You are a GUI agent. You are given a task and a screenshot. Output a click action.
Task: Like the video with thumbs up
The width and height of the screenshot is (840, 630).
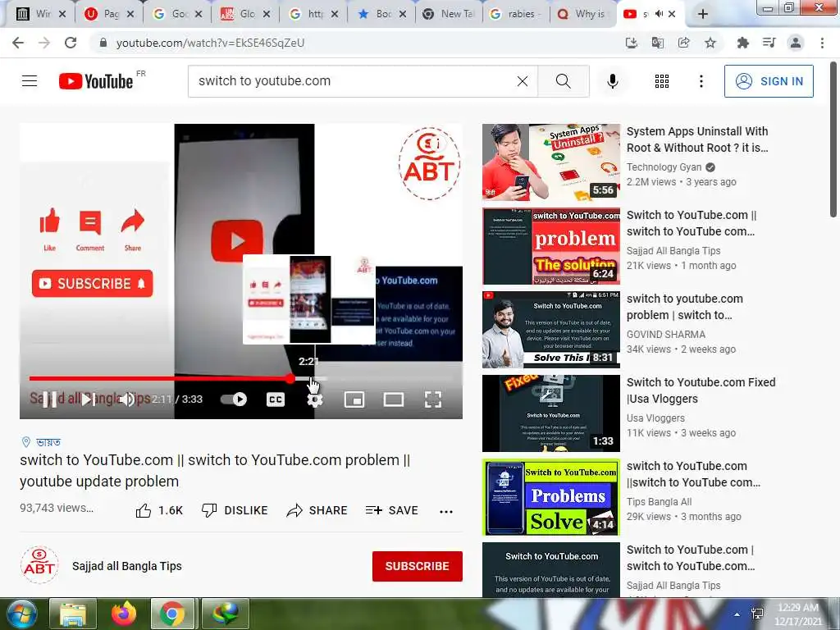click(159, 510)
